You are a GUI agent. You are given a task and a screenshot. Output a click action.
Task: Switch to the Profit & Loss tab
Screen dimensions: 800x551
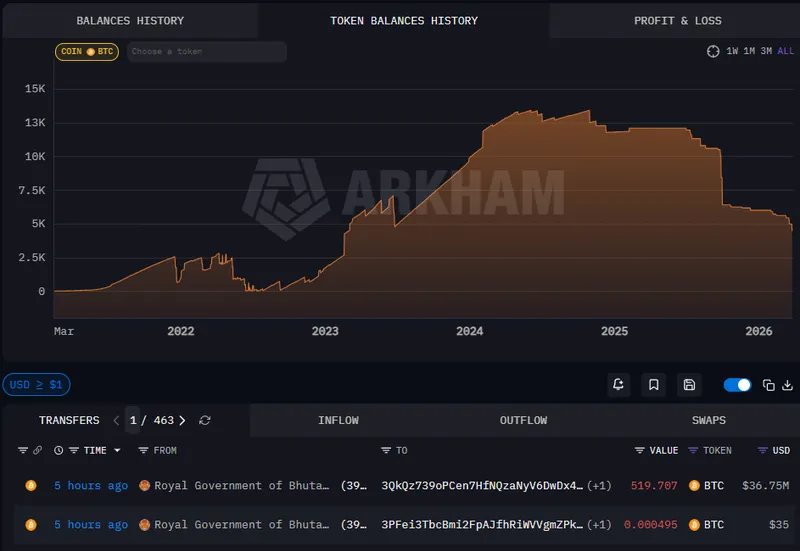677,21
